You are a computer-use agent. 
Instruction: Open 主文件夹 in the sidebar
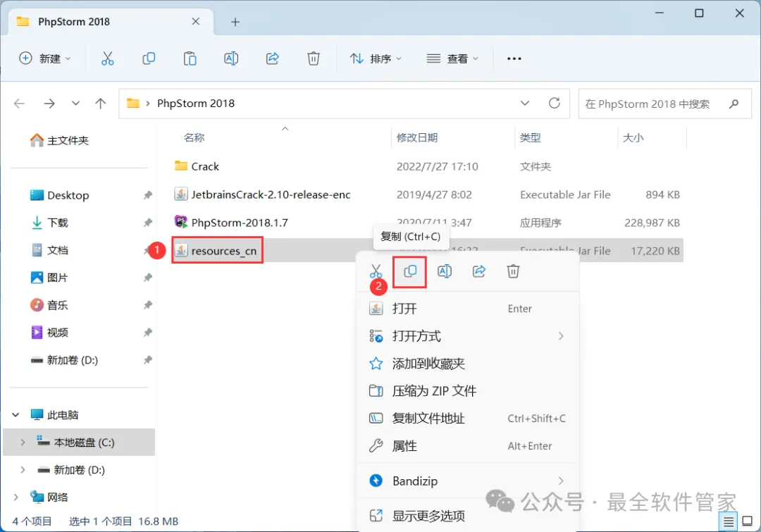tap(59, 141)
